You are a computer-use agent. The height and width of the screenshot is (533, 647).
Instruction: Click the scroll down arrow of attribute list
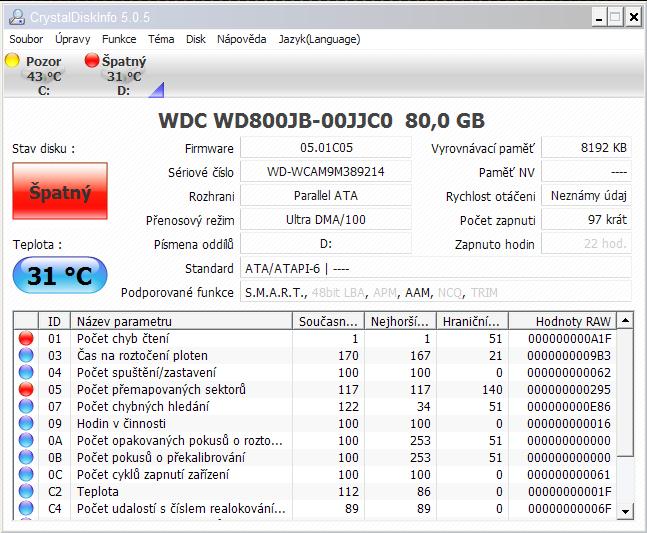click(x=626, y=512)
